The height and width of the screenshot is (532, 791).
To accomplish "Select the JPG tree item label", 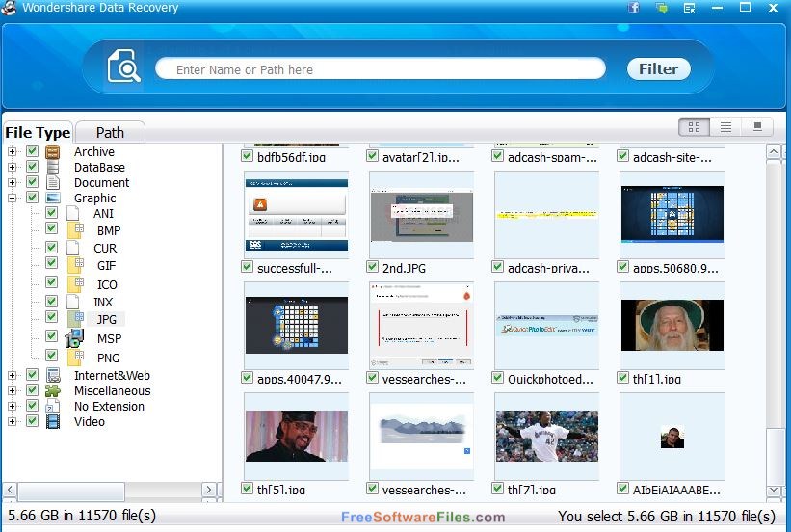I will (x=106, y=320).
